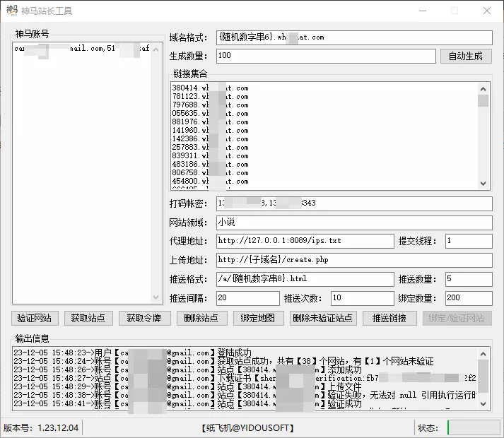Focus the 推送数量 field showing 5
The height and width of the screenshot is (438, 504).
[x=469, y=279]
